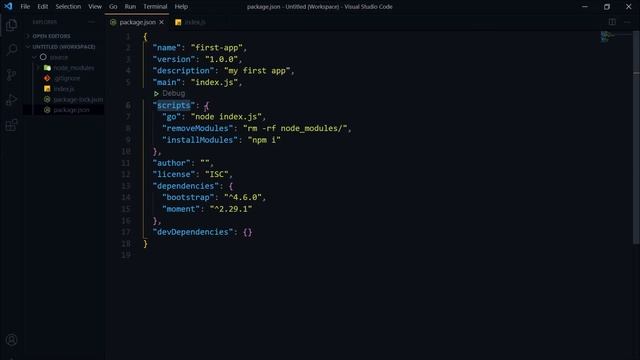
Task: Collapse the Untitled (Workspace) section
Action: (x=28, y=47)
